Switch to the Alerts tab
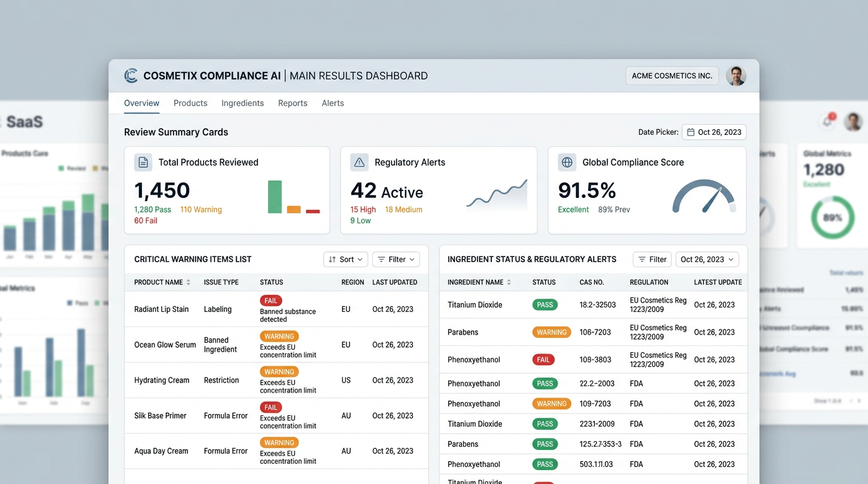This screenshot has height=484, width=868. pyautogui.click(x=332, y=103)
